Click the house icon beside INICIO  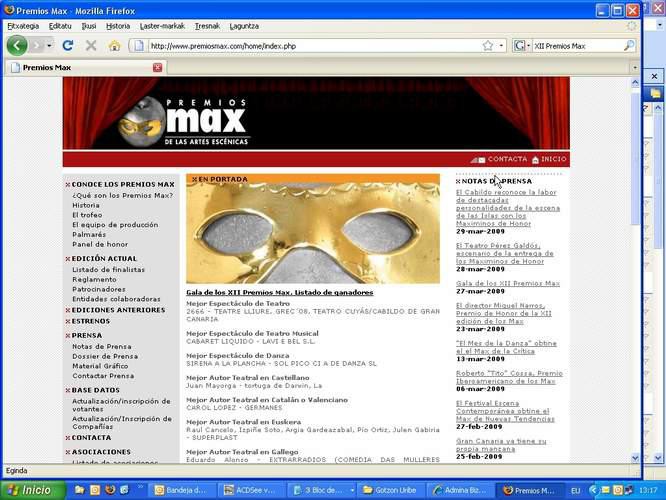535,160
